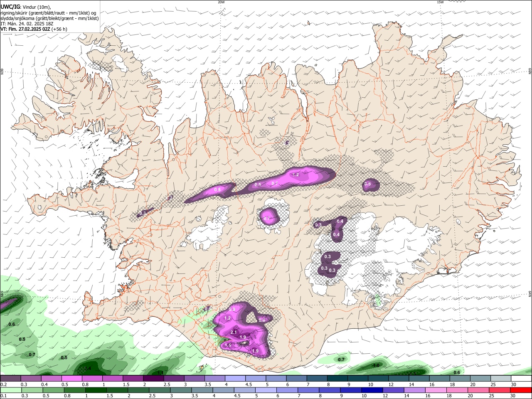Screen dimensions: 532x399
Task: Click the "0.3" value over the western peninsula
Action: click(x=143, y=213)
